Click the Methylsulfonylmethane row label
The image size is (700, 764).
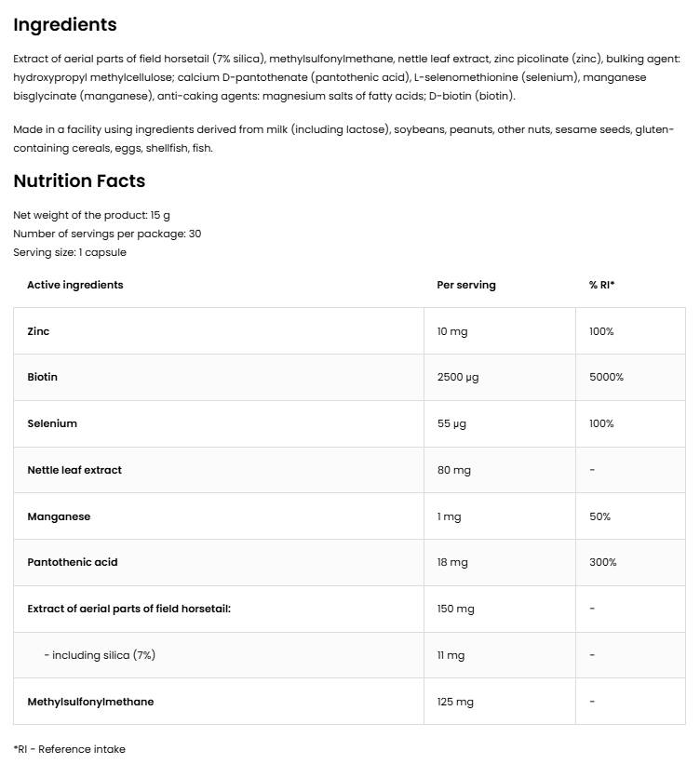click(x=90, y=702)
